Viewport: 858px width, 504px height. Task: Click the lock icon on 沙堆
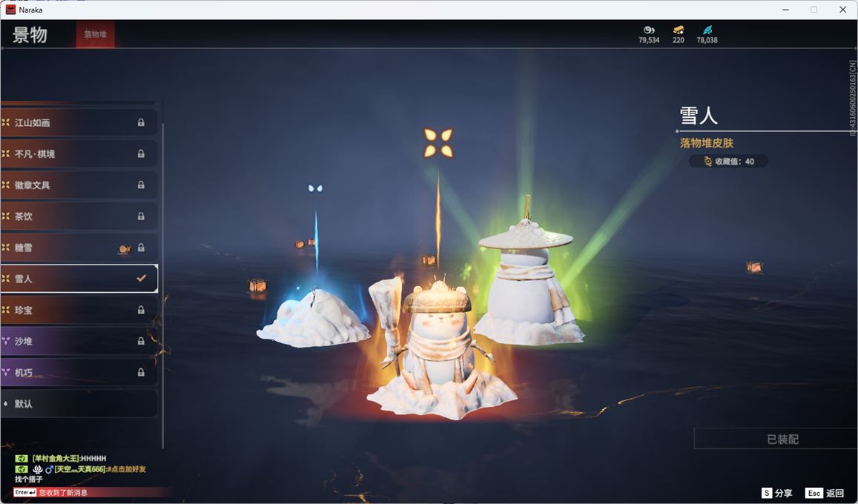141,340
